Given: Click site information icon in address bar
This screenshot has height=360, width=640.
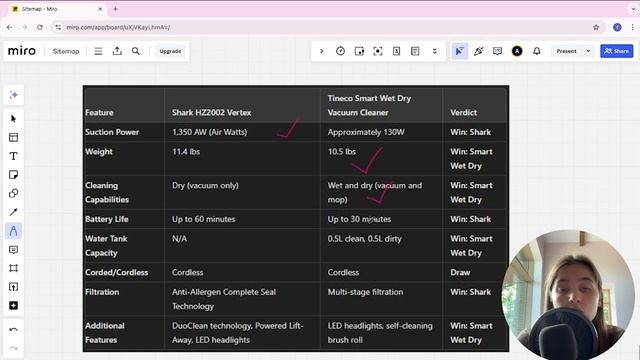Looking at the screenshot, I should [58, 27].
